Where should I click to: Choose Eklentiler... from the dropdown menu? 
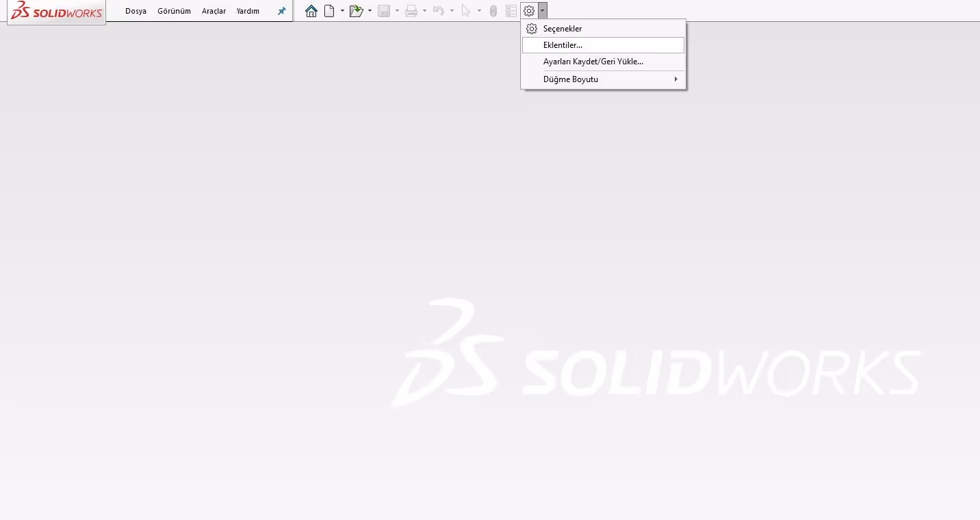coord(603,45)
